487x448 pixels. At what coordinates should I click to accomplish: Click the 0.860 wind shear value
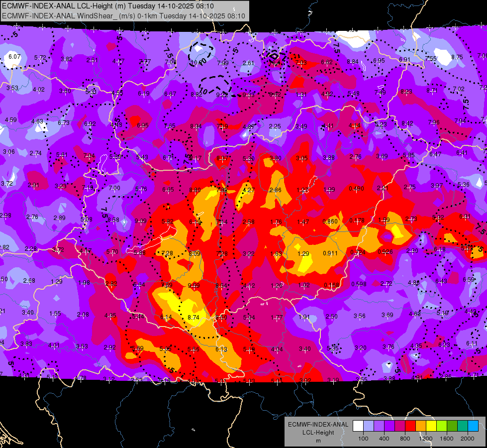330,222
